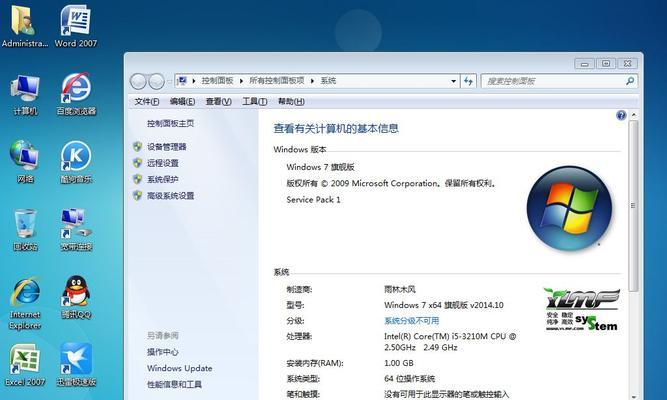Click the computer icon in address bar
Viewport: 667px width, 400px height.
pyautogui.click(x=182, y=80)
